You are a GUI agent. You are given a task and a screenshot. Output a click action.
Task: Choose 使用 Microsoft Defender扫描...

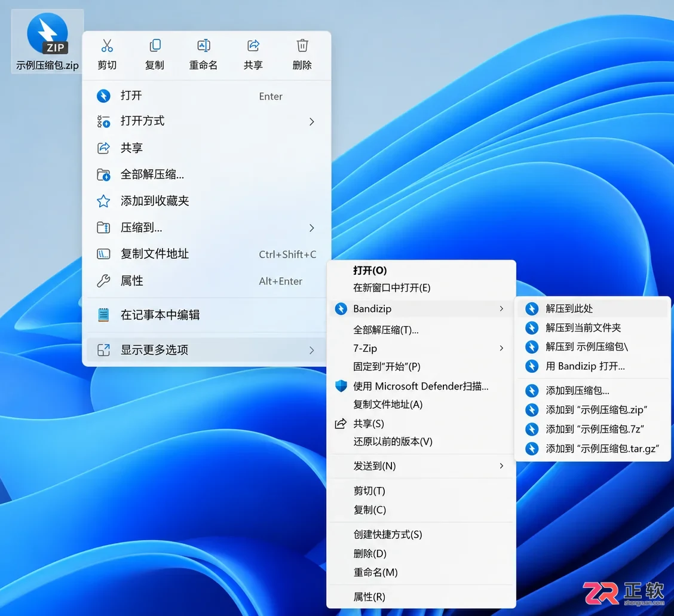421,386
